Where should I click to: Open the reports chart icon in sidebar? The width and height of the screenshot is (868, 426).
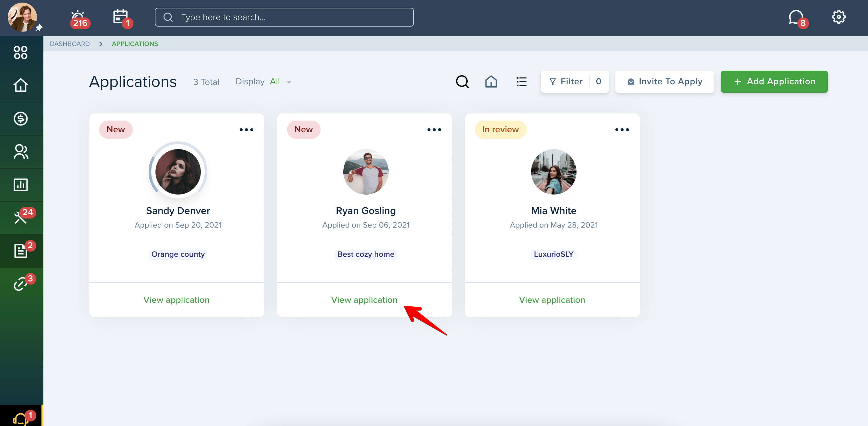tap(20, 185)
